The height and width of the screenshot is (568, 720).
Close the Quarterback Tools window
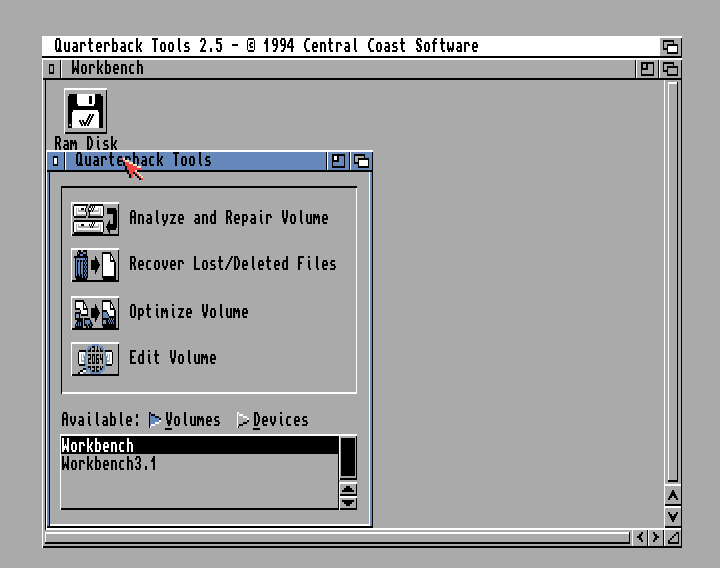[x=56, y=161]
